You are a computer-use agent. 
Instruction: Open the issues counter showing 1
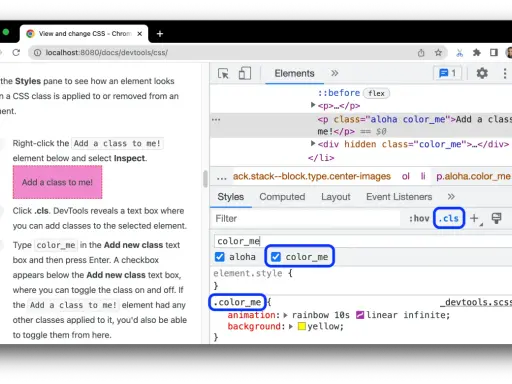[448, 73]
